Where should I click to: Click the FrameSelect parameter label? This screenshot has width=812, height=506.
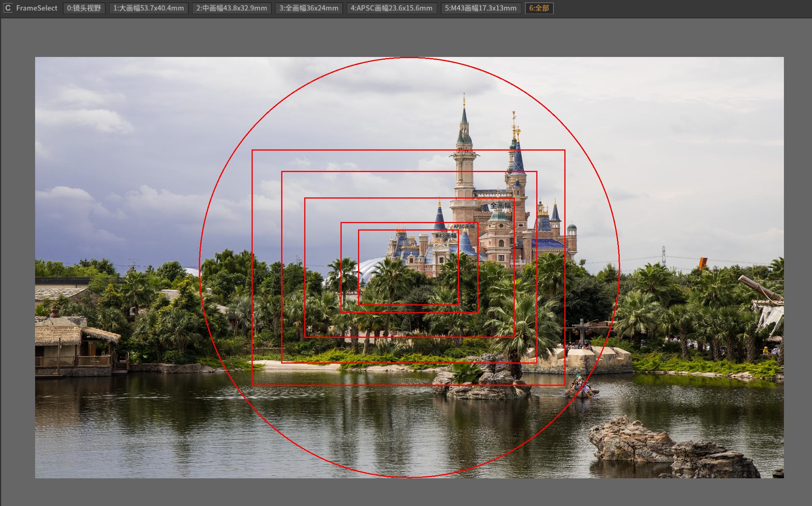(37, 8)
